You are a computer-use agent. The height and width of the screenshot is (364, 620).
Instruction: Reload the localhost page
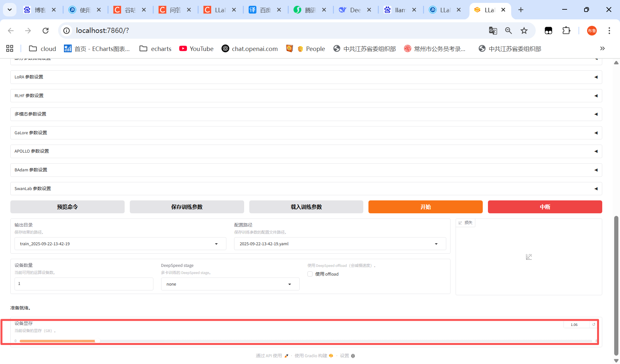click(46, 31)
